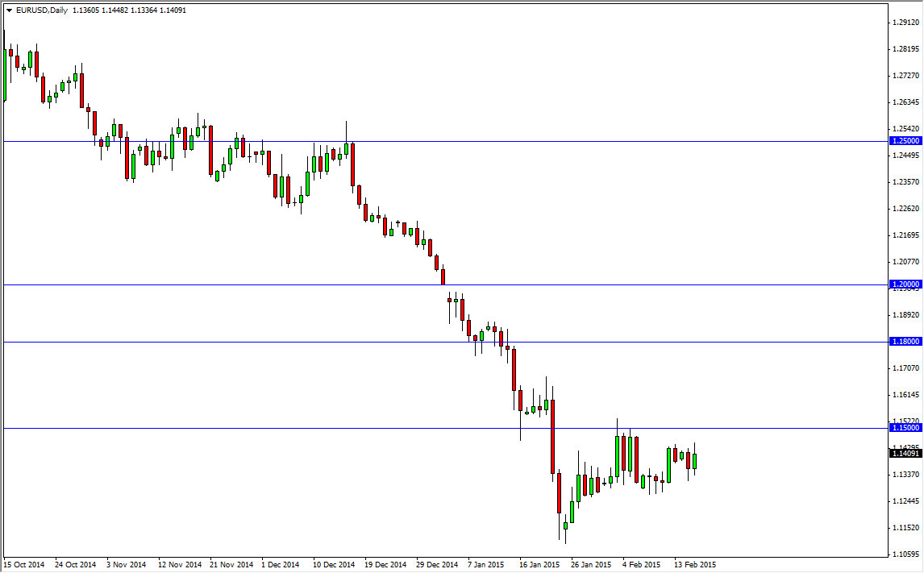Click the 1.20000 highlighted price label
Image resolution: width=924 pixels, height=573 pixels.
905,284
